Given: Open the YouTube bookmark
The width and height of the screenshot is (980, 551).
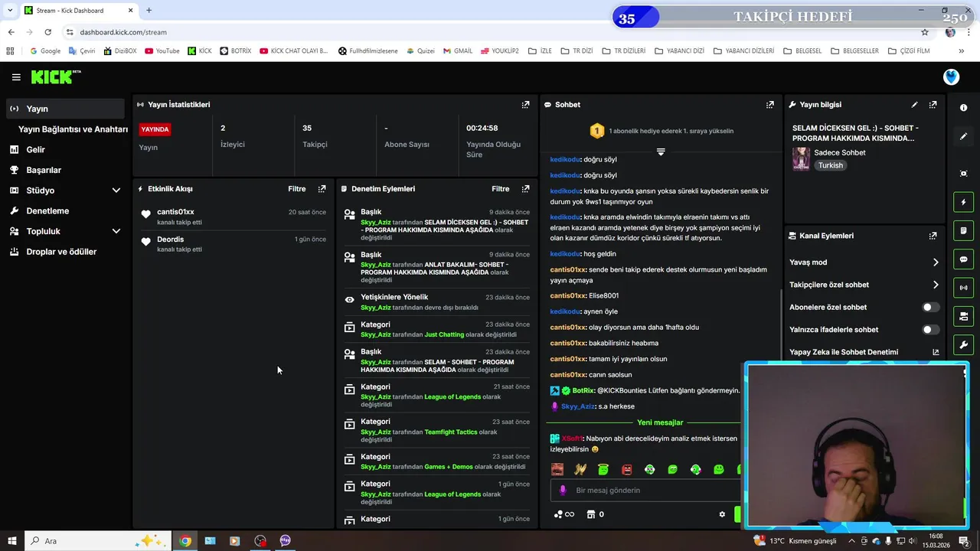Looking at the screenshot, I should (162, 51).
